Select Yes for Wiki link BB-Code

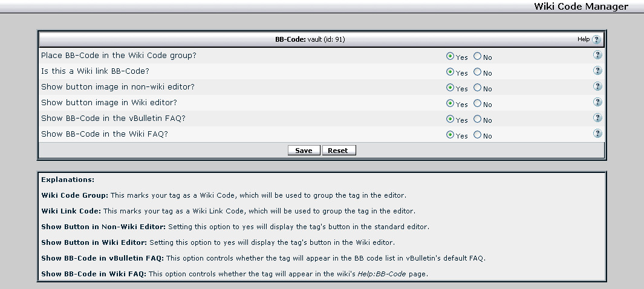(450, 72)
